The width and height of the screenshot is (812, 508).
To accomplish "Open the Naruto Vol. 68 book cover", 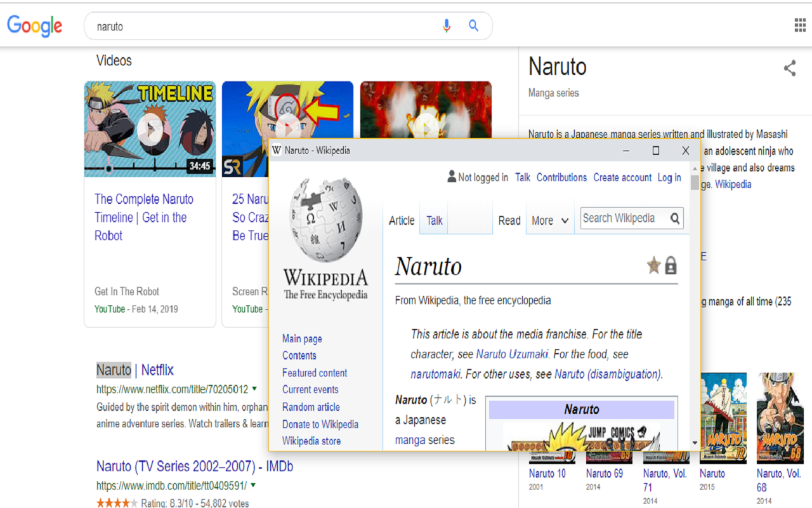I will pos(780,418).
